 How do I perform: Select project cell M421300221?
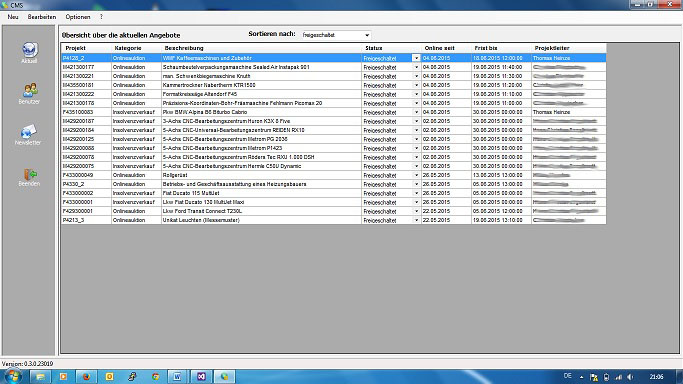tap(86, 76)
